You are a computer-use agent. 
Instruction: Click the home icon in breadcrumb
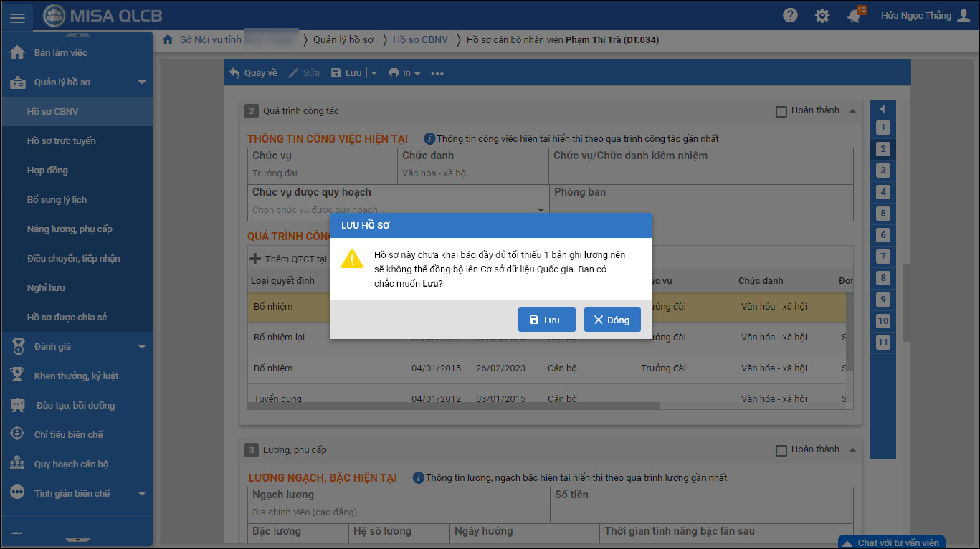point(168,39)
